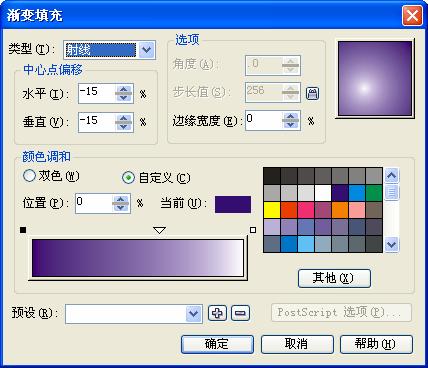Pick the dark purple palette swatch
This screenshot has width=428, height=368.
(340, 193)
